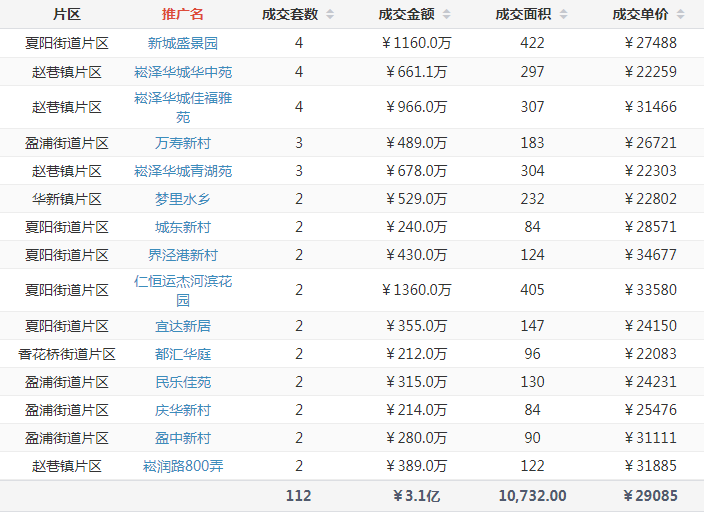Open the 城东新村 link
The width and height of the screenshot is (704, 514).
pyautogui.click(x=183, y=227)
